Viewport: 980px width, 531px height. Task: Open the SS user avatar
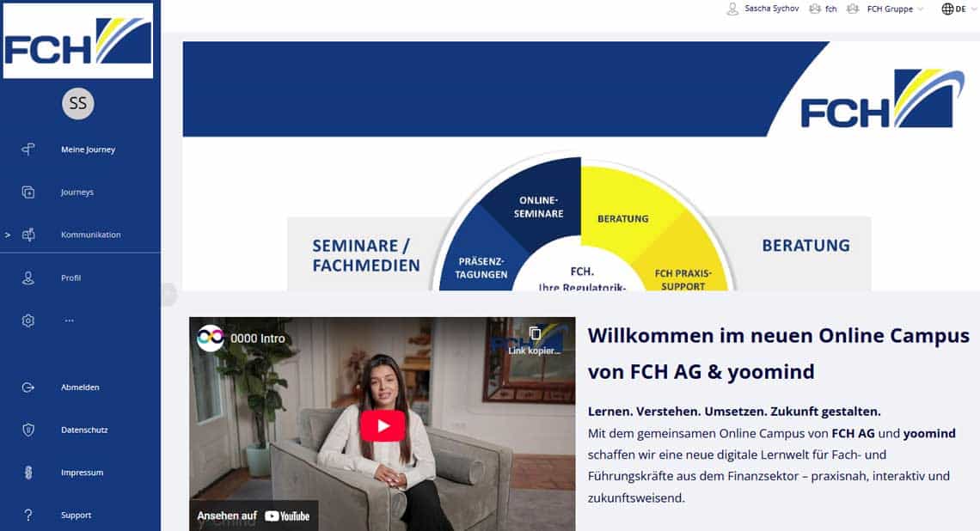78,103
